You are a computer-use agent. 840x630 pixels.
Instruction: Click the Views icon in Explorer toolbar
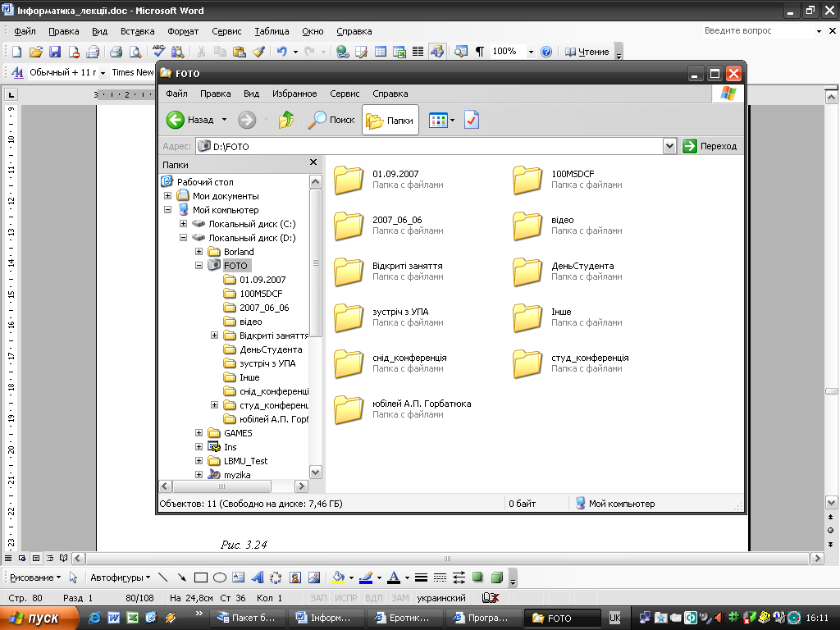(x=438, y=120)
